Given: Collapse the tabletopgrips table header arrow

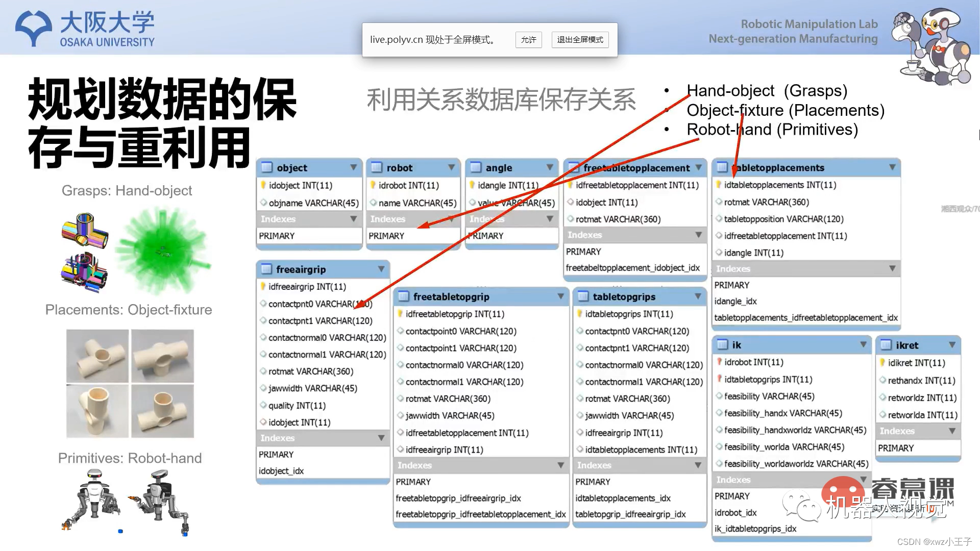Looking at the screenshot, I should click(698, 296).
